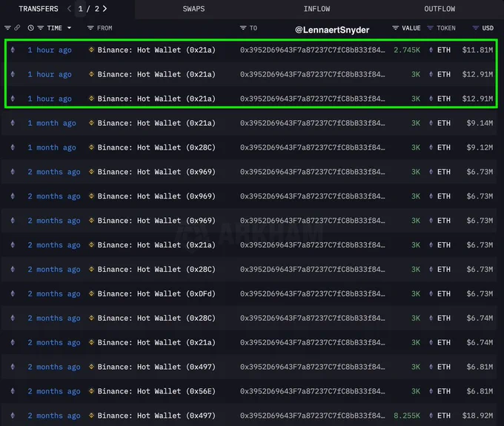Click ETH token label on 0x56E row
504x426 pixels.
coord(443,391)
